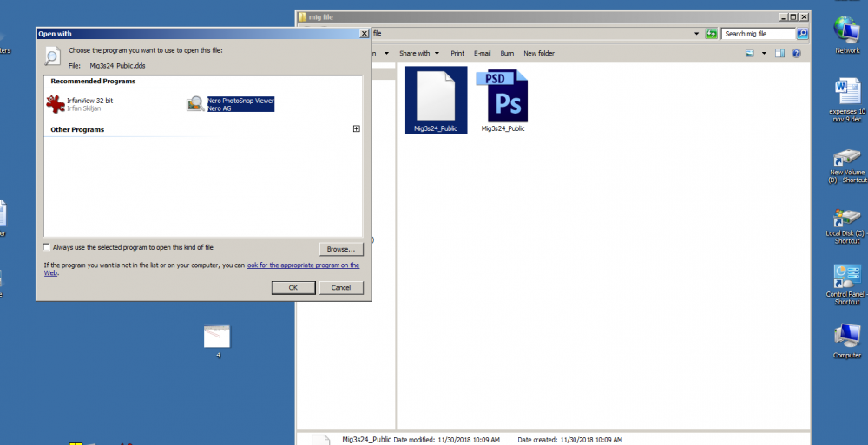Expand the Other Programs section

point(356,129)
